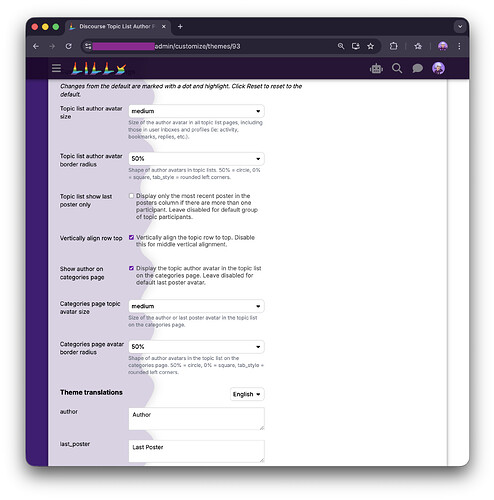Open a new browser tab
494x500 pixels.
[180, 27]
